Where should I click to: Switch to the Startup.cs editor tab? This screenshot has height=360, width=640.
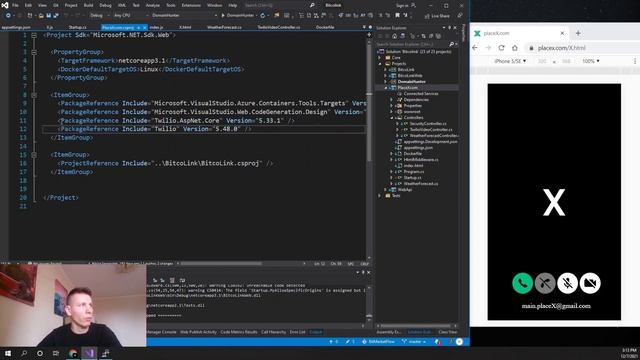coord(78,27)
